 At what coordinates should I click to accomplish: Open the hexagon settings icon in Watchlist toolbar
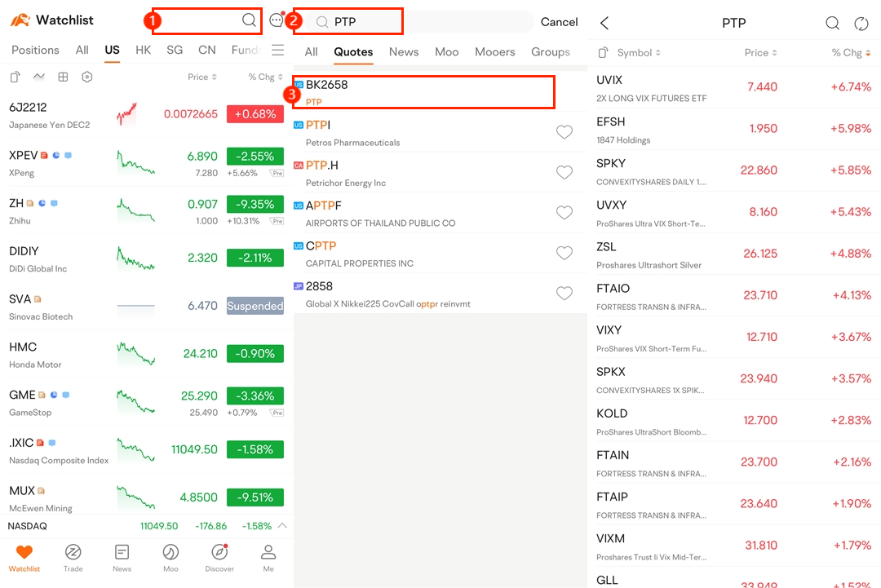[87, 77]
